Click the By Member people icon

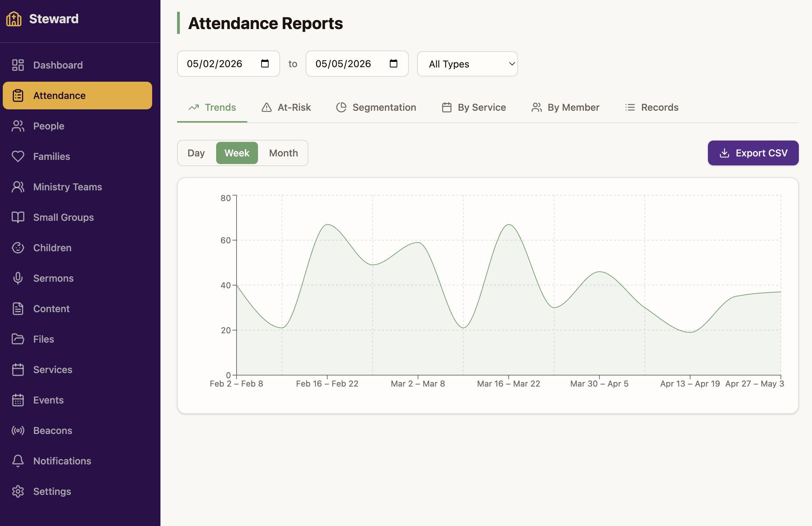click(x=537, y=107)
